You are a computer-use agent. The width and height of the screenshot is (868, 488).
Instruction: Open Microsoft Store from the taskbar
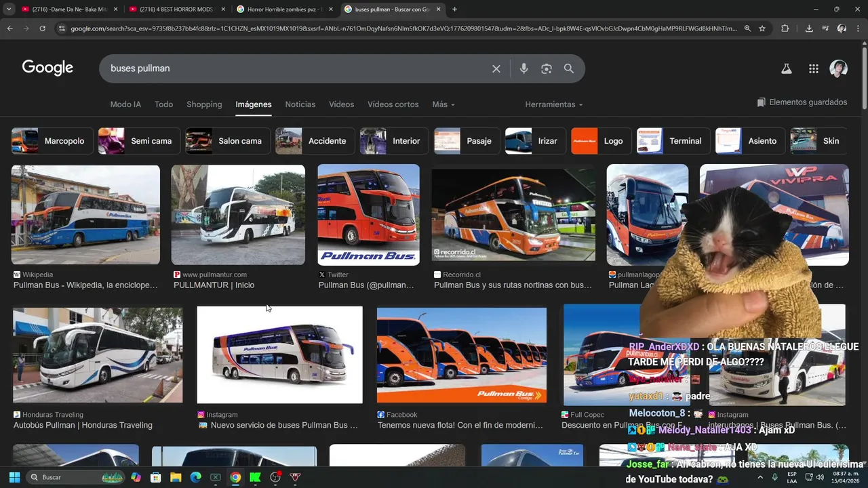point(156,477)
